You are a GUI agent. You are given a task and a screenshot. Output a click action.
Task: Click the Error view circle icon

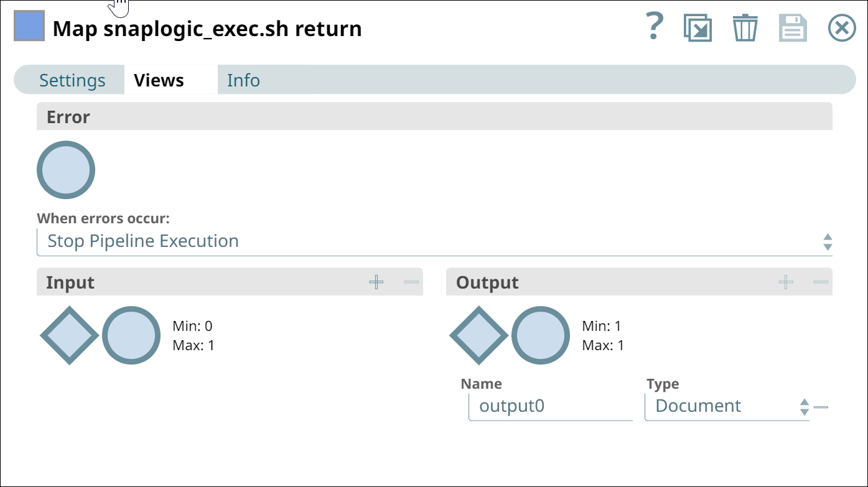[66, 170]
